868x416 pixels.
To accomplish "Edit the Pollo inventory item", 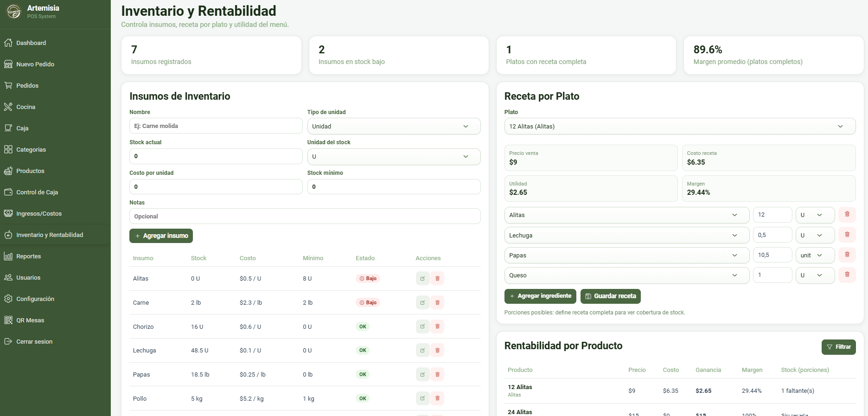I will point(422,398).
